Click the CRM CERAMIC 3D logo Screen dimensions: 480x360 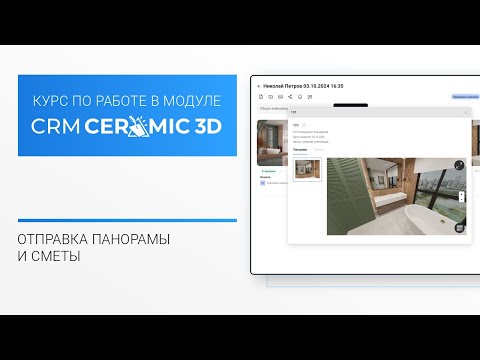[x=127, y=126]
